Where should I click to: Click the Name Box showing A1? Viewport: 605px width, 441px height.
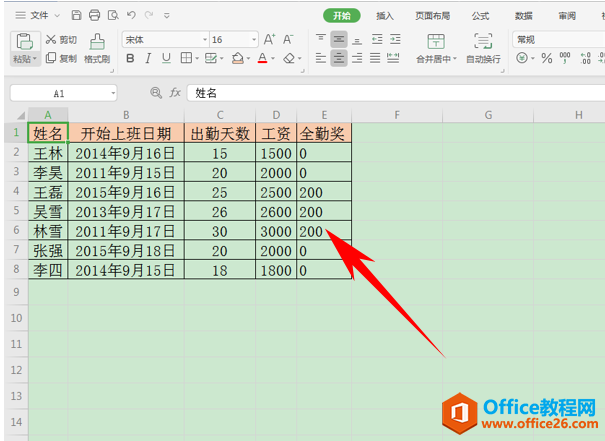(59, 93)
